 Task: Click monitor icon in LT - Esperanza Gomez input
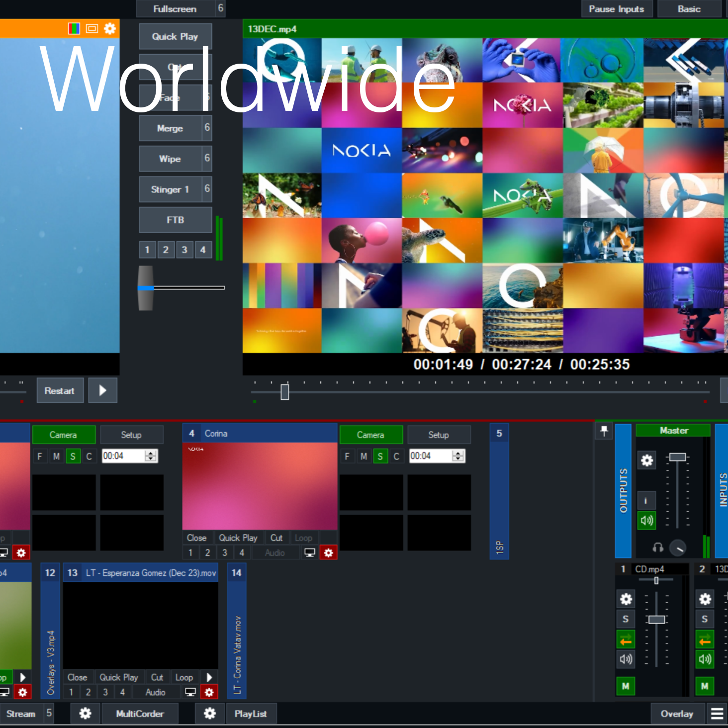190,692
